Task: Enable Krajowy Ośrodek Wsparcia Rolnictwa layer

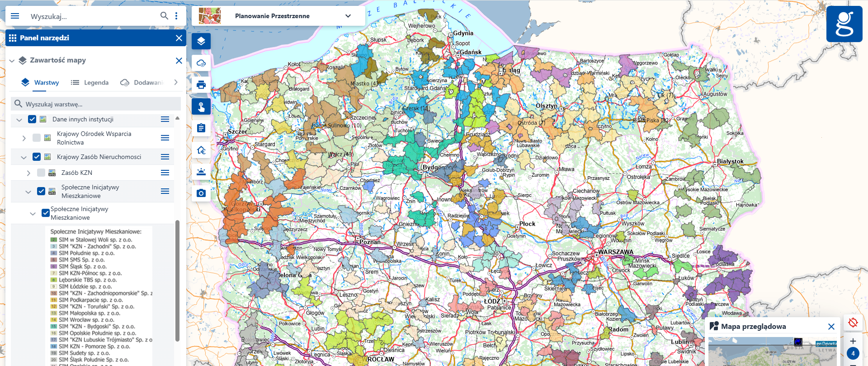Action: pyautogui.click(x=37, y=138)
